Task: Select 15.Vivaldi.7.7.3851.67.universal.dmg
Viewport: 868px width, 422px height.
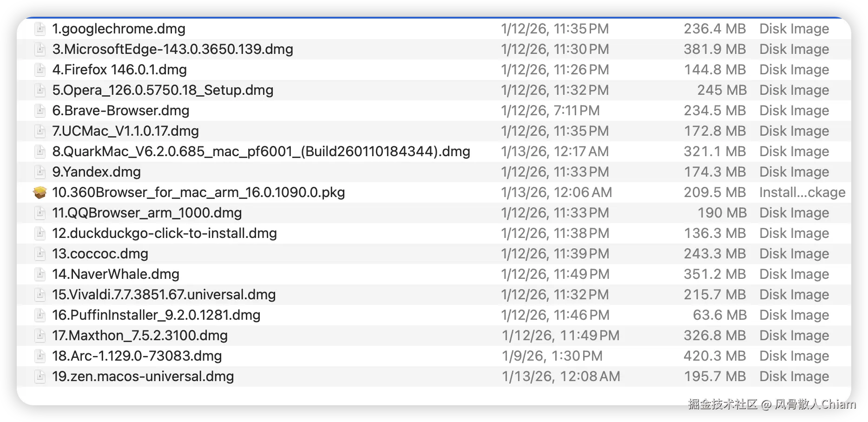Action: pyautogui.click(x=164, y=295)
